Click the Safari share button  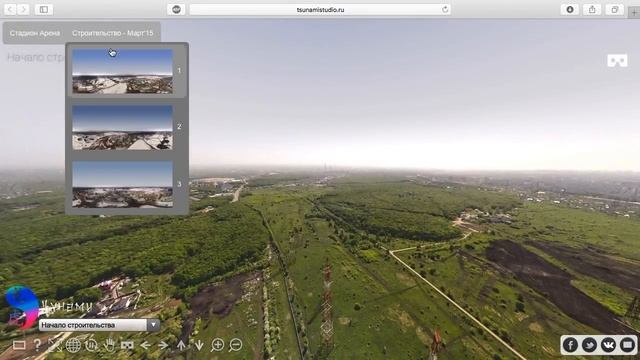pyautogui.click(x=592, y=9)
